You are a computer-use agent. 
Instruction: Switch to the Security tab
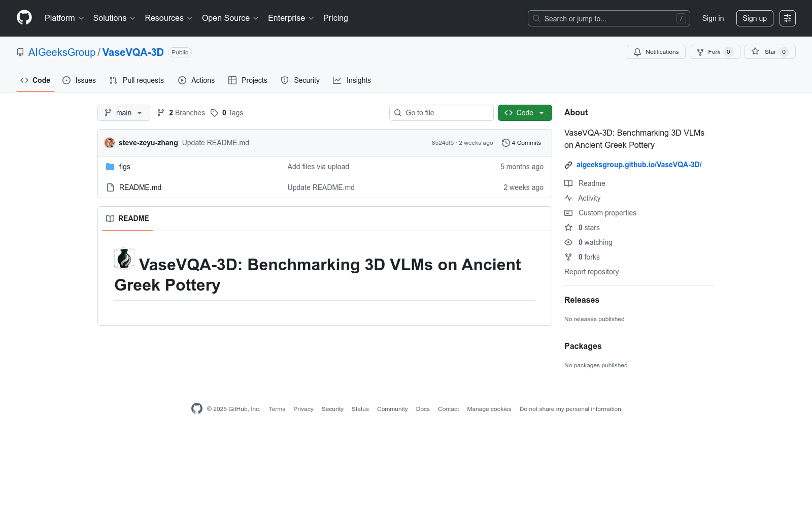(x=300, y=80)
